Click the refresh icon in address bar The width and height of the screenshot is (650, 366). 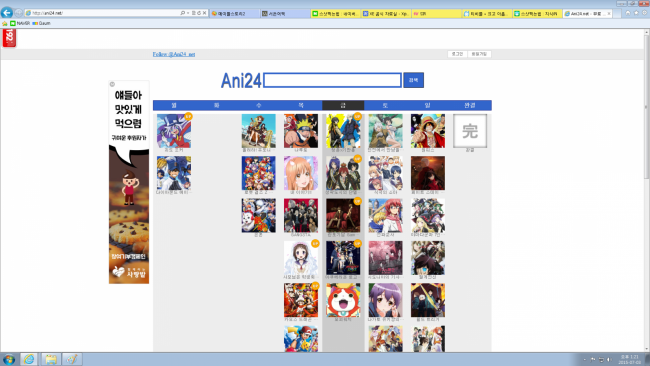[x=199, y=13]
